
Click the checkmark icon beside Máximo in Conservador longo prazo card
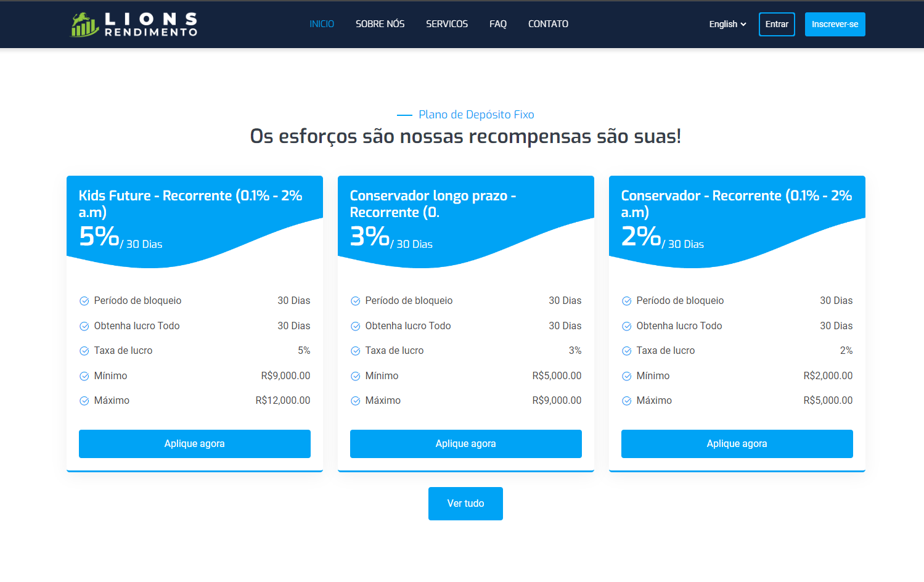click(x=355, y=400)
